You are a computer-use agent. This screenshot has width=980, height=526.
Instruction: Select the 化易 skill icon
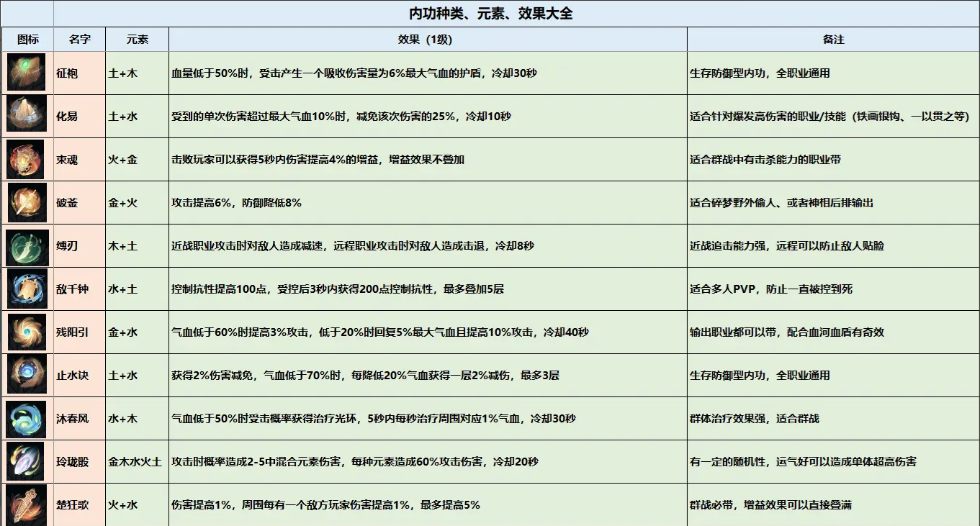(27, 116)
